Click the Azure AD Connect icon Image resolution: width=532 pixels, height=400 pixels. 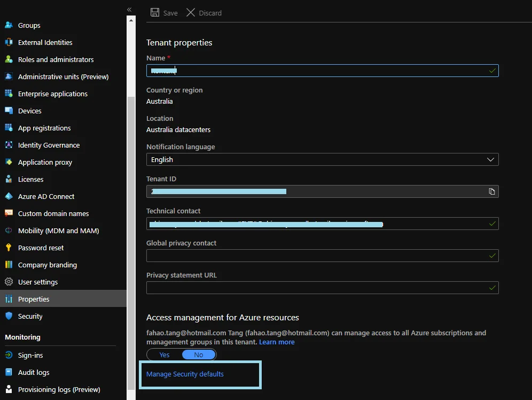[9, 196]
